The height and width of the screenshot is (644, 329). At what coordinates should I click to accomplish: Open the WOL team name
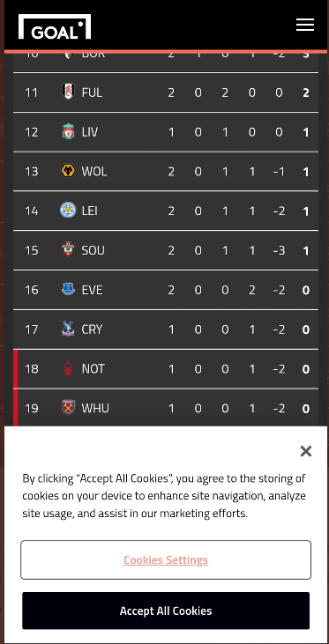(x=94, y=171)
